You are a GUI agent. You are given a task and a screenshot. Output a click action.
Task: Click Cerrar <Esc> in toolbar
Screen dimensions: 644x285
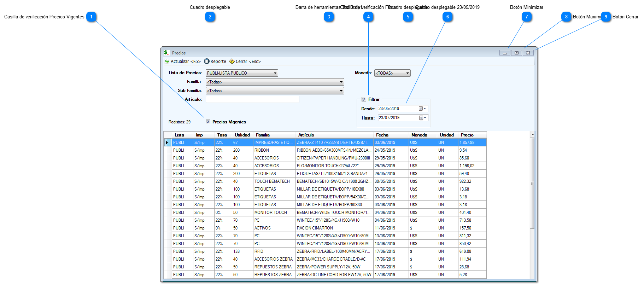tap(245, 62)
